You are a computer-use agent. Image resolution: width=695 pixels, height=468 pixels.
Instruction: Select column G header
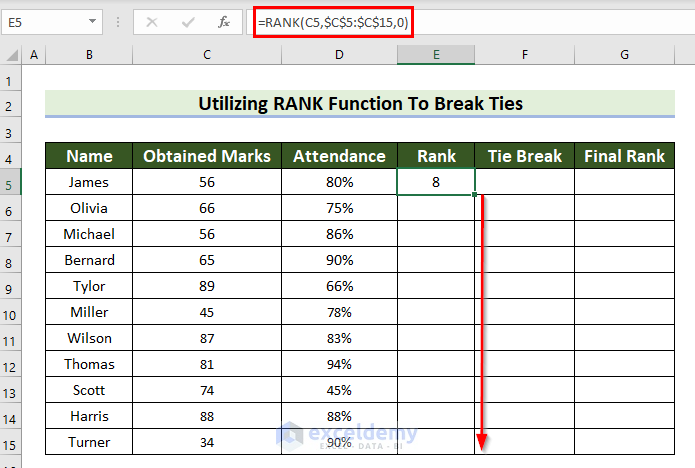click(x=625, y=55)
